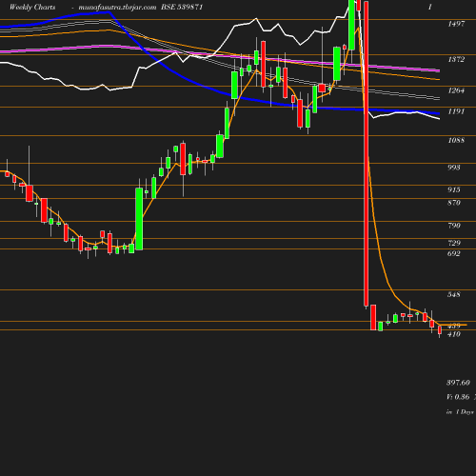Click the 729 price axis label

pos(454,243)
